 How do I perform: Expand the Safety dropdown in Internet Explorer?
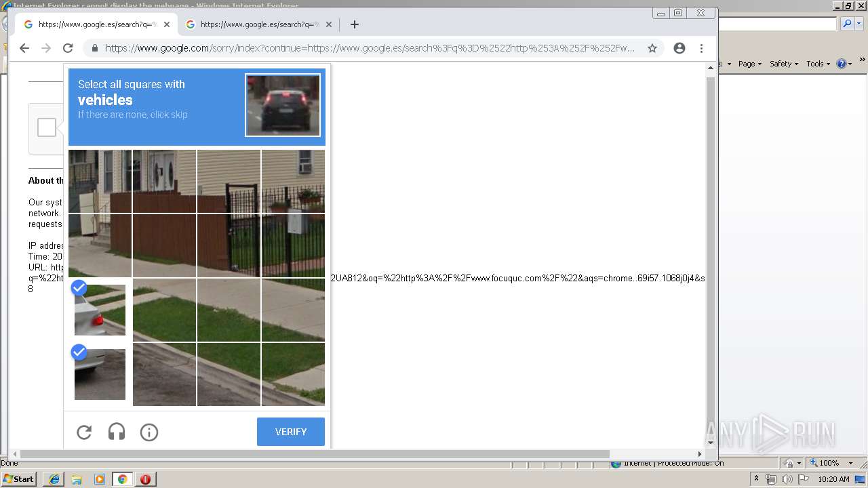click(783, 64)
